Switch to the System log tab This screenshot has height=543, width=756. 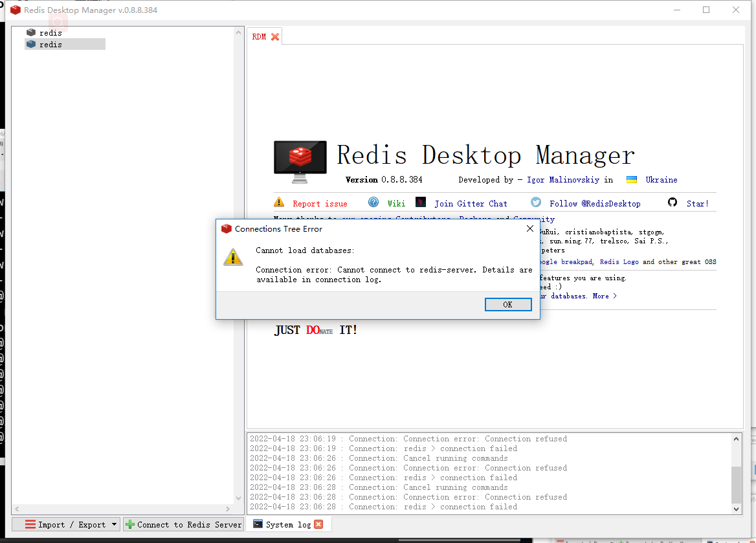click(288, 524)
